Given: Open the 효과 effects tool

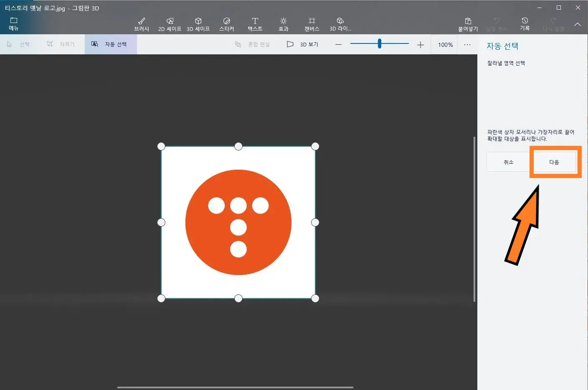Looking at the screenshot, I should pos(284,24).
